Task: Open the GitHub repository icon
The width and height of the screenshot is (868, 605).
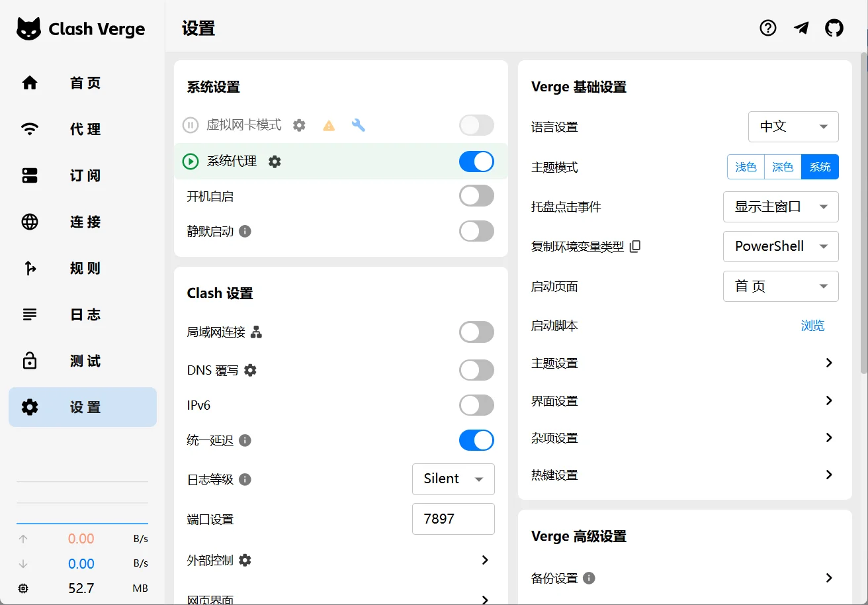Action: [834, 28]
